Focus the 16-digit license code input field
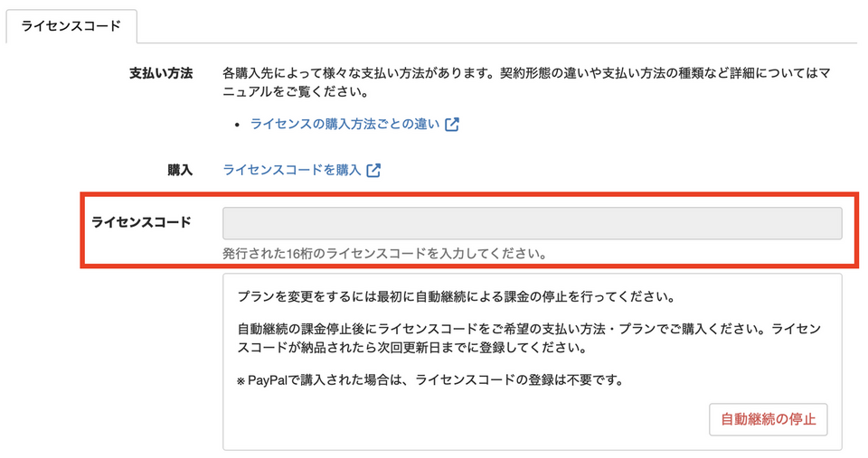Viewport: 868px width, 458px height. point(532,223)
